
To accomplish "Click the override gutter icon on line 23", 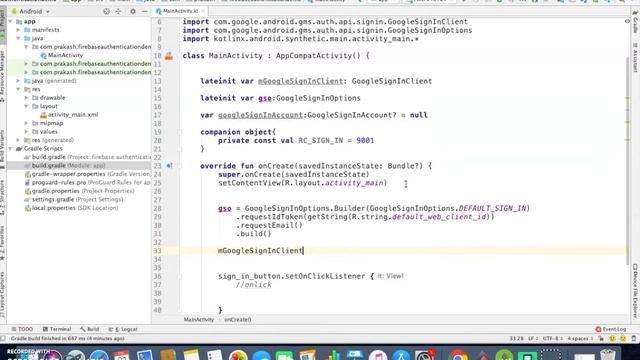I will tap(169, 166).
